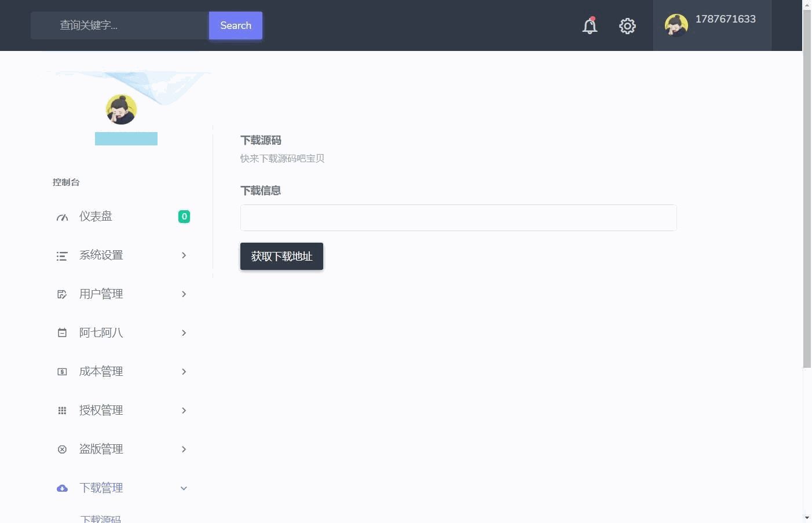Open settings via the gear icon
812x523 pixels.
(x=627, y=26)
